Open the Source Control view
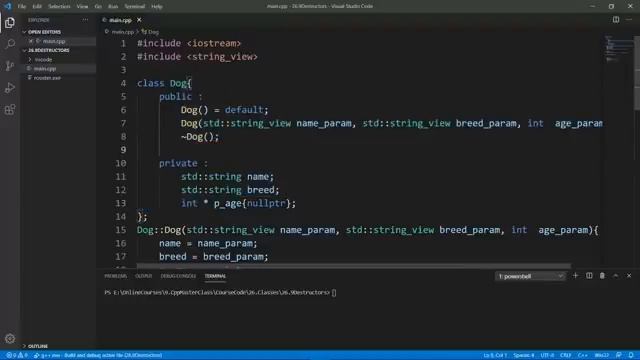640x360 pixels. [x=10, y=66]
